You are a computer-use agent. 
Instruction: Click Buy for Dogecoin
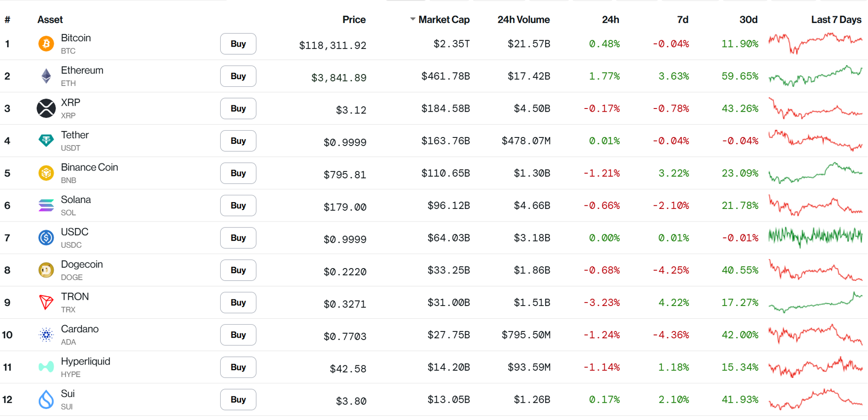pos(238,270)
